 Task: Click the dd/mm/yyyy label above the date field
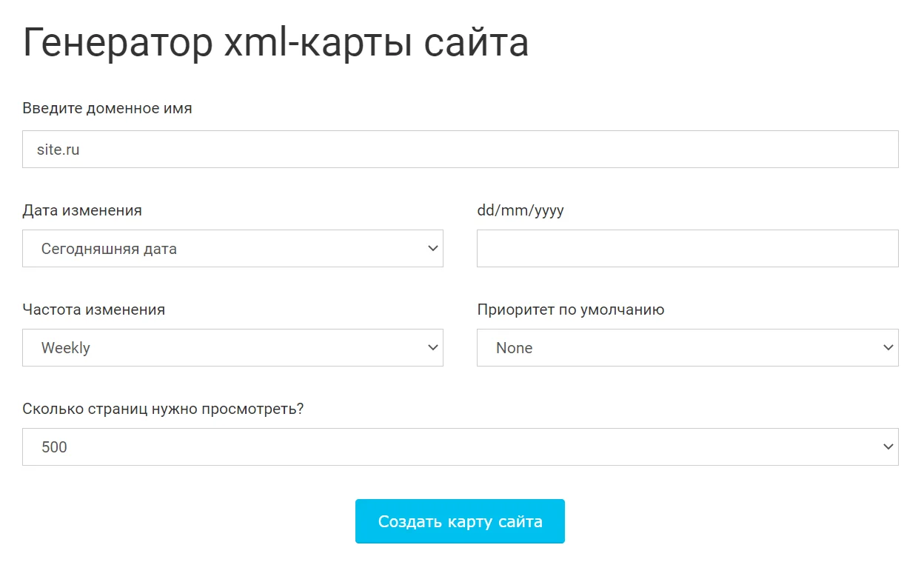click(x=520, y=210)
